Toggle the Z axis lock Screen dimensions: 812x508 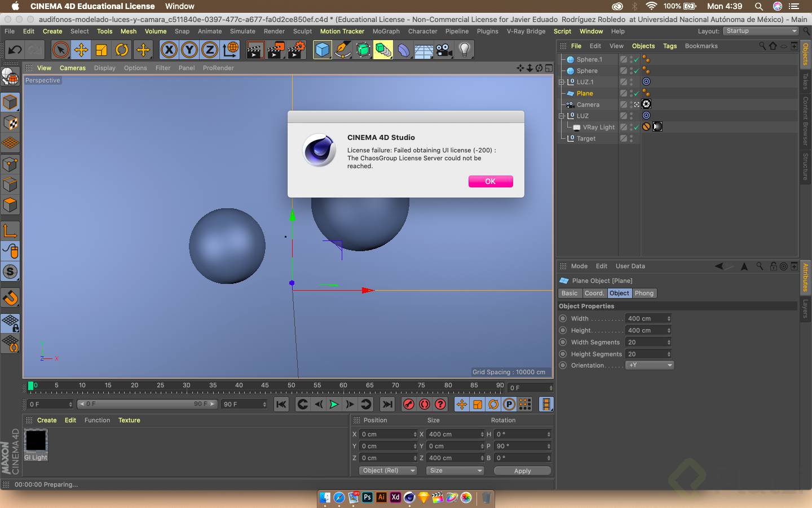tap(210, 50)
